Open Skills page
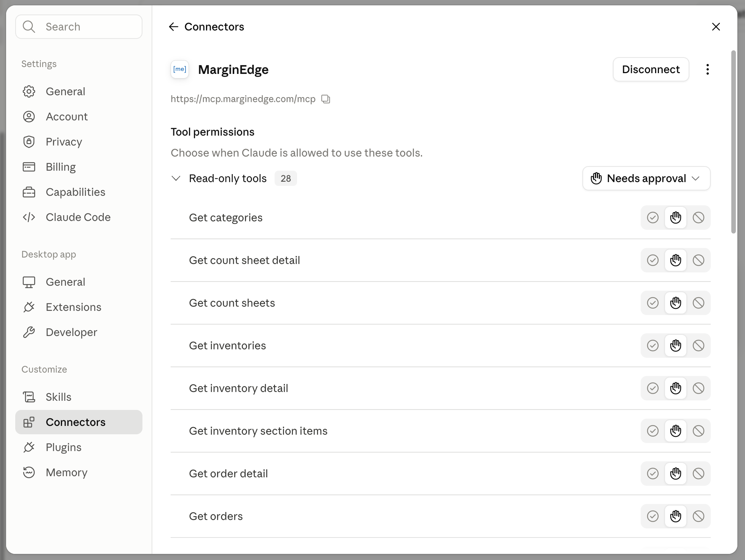The width and height of the screenshot is (745, 560). tap(79, 397)
